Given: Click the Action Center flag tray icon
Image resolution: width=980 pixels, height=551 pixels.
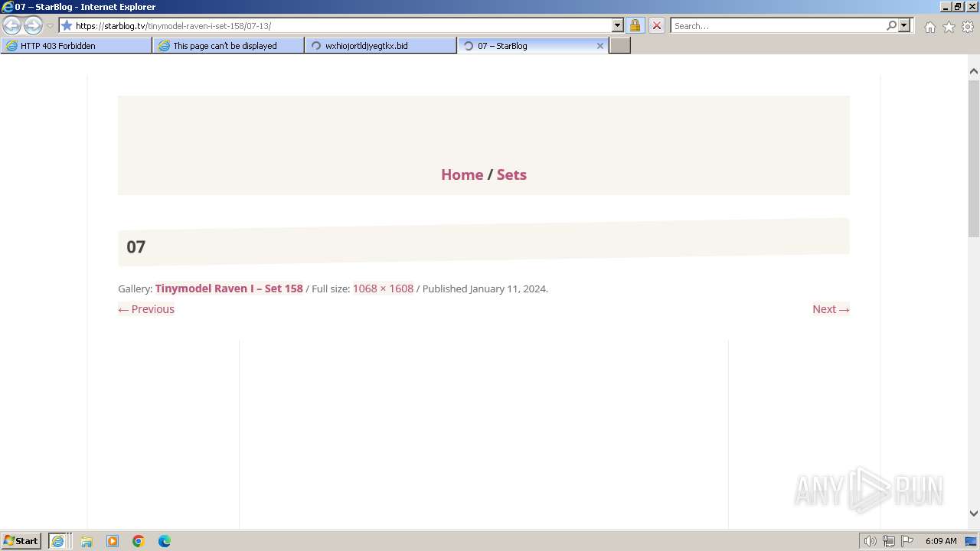Looking at the screenshot, I should point(907,541).
